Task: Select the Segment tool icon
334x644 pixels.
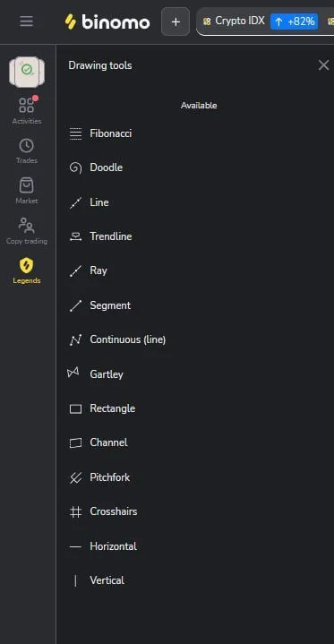Action: [x=75, y=305]
